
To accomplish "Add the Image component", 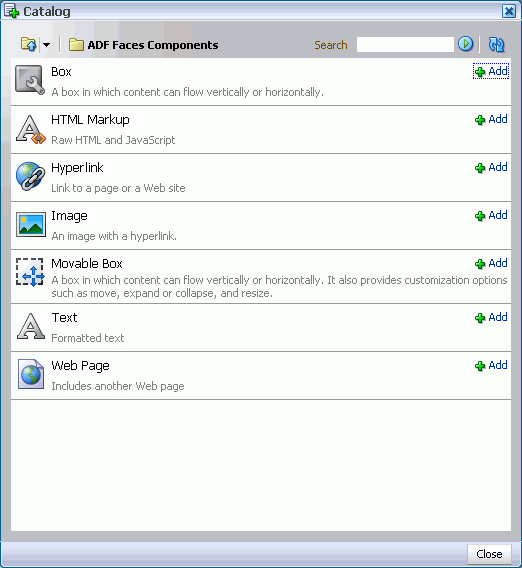I will click(491, 215).
